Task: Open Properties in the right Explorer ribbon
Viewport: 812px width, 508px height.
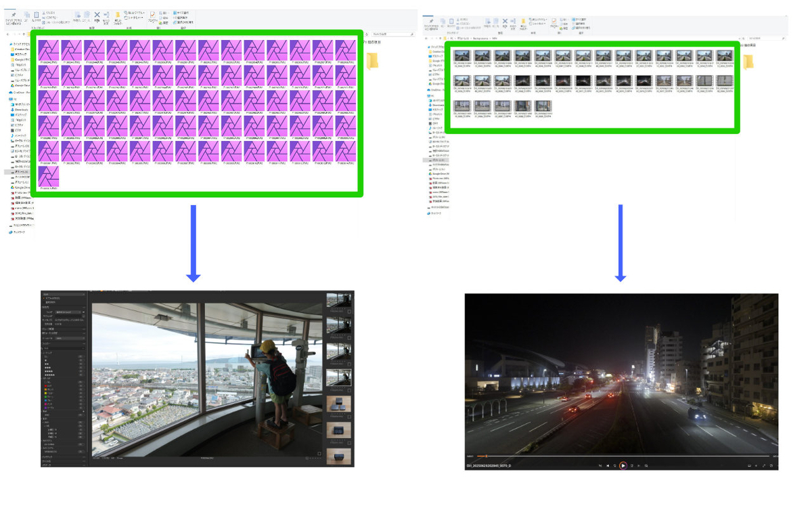Action: (x=554, y=22)
